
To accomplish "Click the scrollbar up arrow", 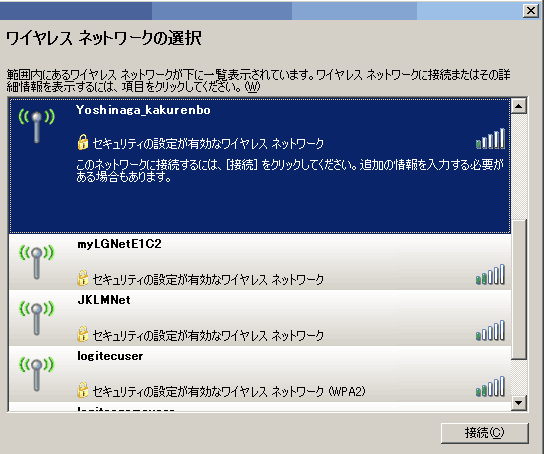I will pos(519,106).
